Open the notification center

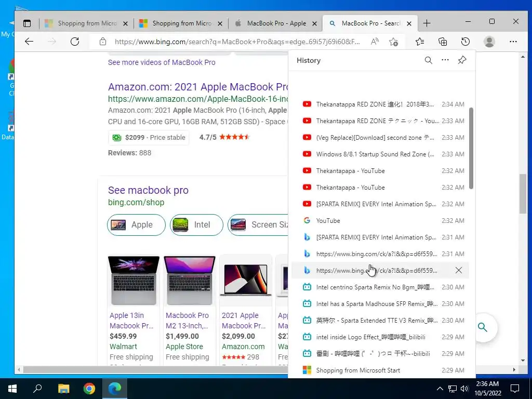tap(515, 389)
